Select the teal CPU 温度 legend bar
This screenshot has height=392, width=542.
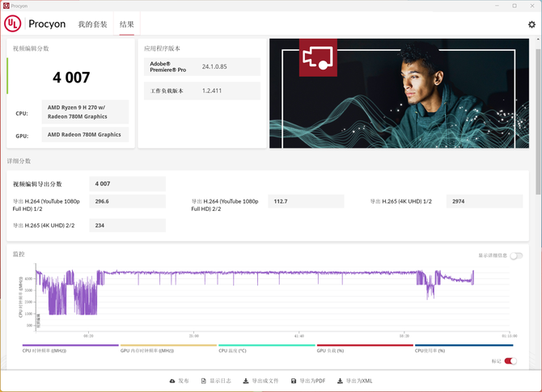pos(266,345)
